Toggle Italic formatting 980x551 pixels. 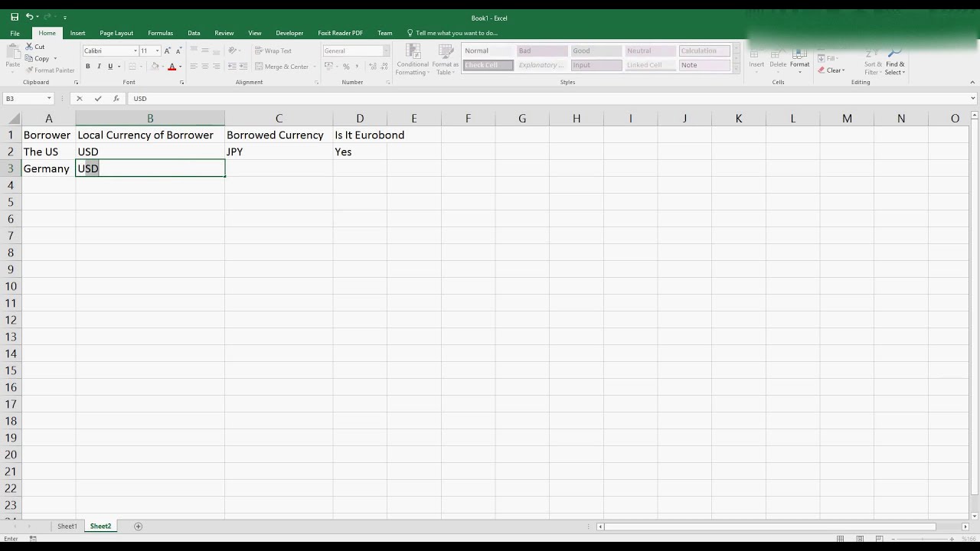pyautogui.click(x=99, y=67)
